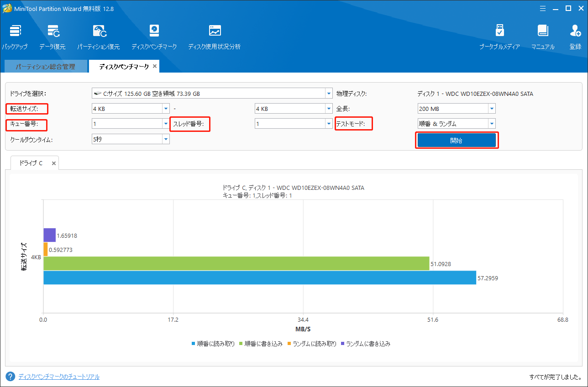This screenshot has height=387, width=588.
Task: Click the chart title ドライブ C, ディスク 1
Action: [x=293, y=188]
